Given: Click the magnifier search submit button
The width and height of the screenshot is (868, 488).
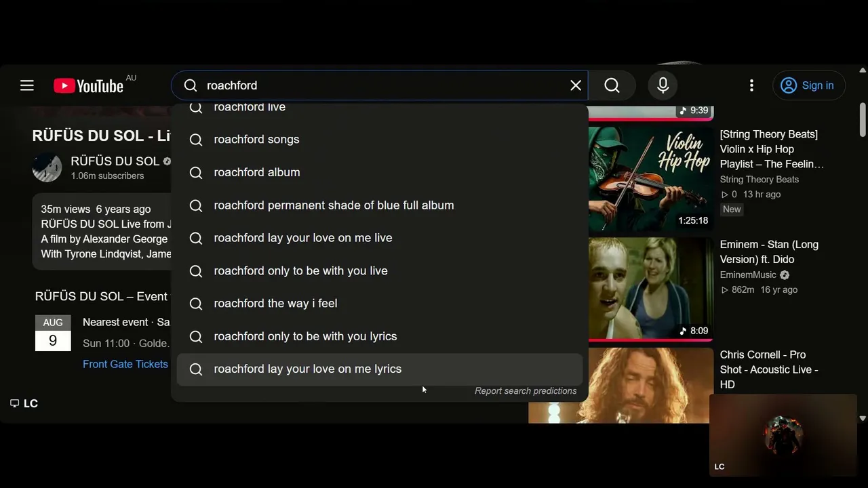Looking at the screenshot, I should click(612, 85).
